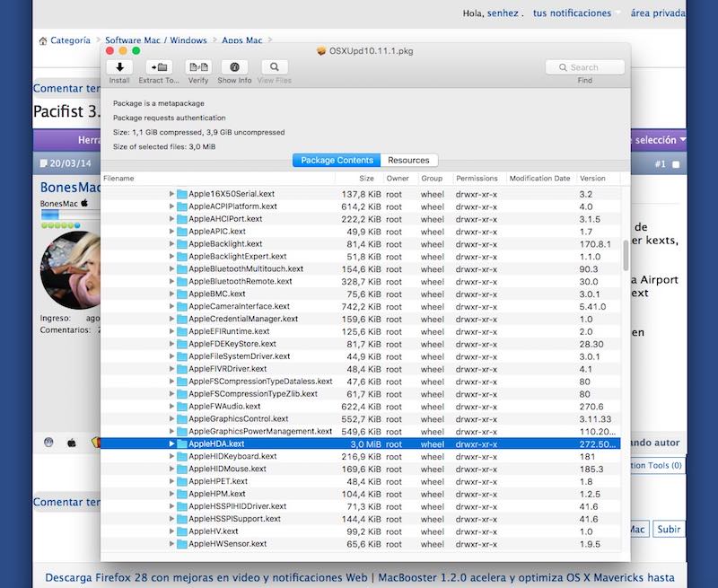This screenshot has width=718, height=588.
Task: Click the Apple16X50Serial.kext folder icon
Action: [x=182, y=194]
